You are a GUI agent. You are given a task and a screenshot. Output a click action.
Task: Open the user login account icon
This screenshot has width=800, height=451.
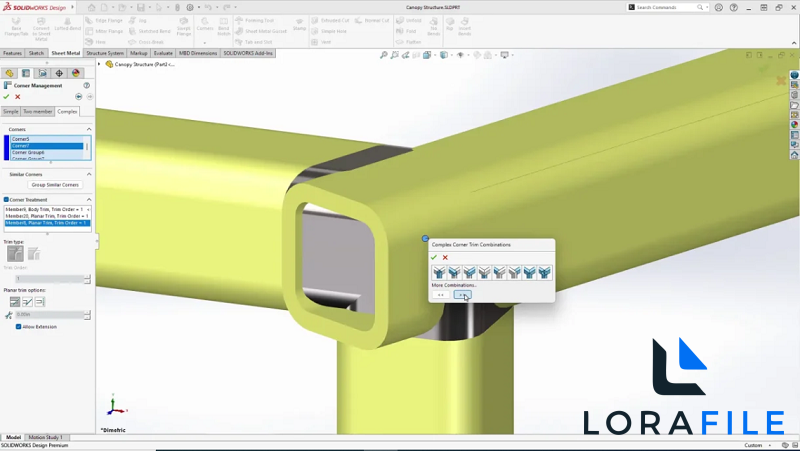(718, 7)
